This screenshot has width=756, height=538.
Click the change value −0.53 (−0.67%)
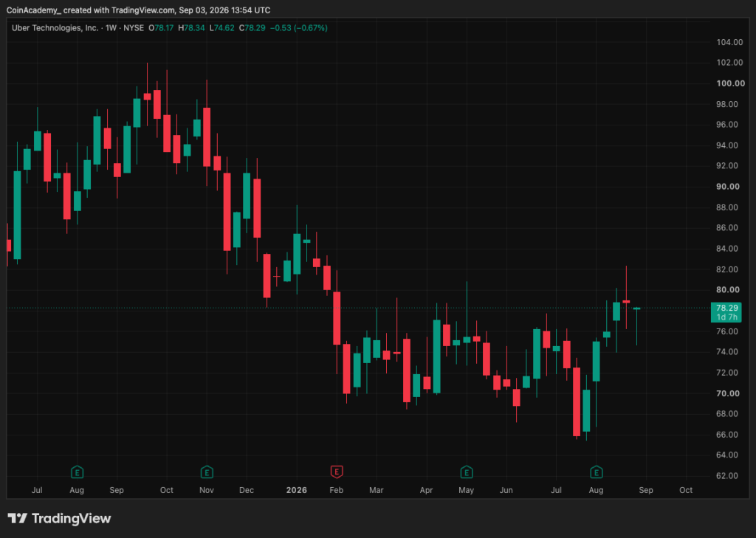click(x=298, y=28)
